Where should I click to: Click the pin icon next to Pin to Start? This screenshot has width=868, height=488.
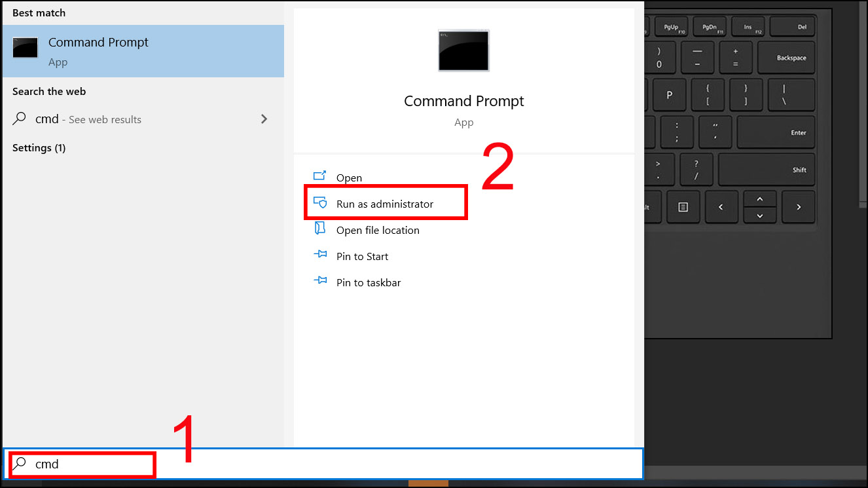coord(320,254)
